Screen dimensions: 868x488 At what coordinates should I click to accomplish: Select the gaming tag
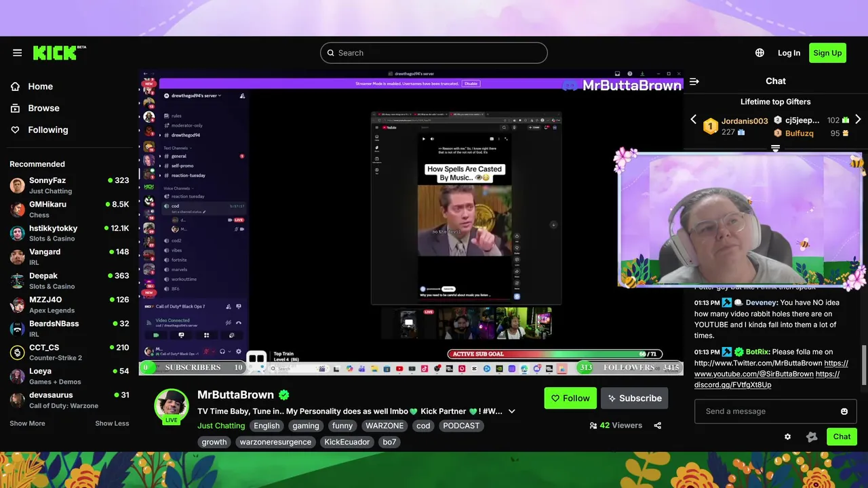click(x=306, y=426)
